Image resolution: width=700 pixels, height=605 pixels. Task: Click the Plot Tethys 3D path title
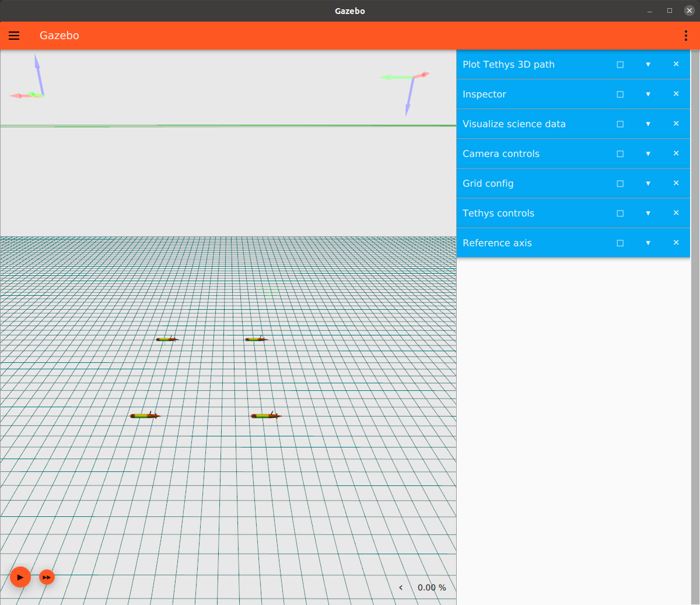click(508, 64)
